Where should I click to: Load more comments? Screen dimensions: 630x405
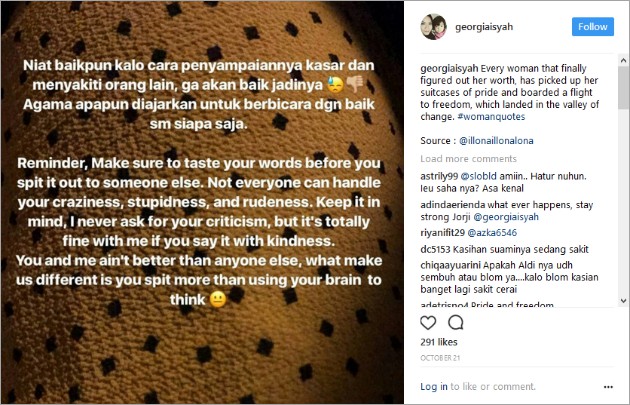point(468,159)
